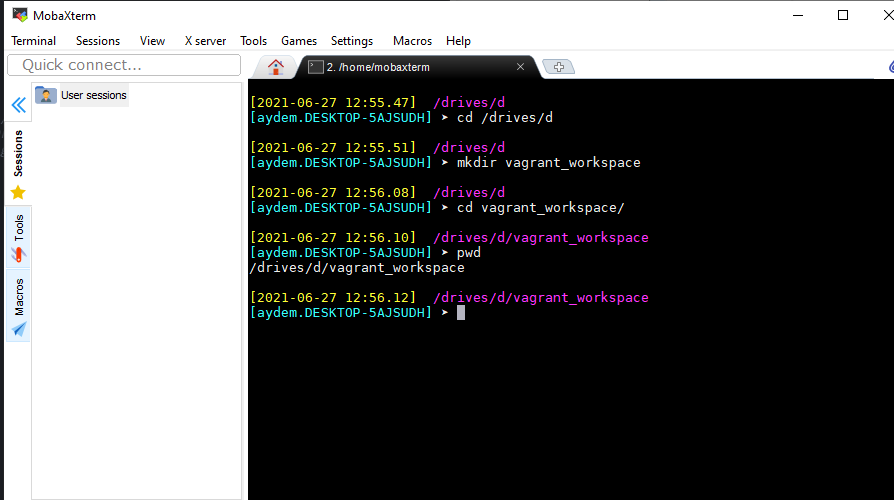The width and height of the screenshot is (894, 500).
Task: Click the terminal cursor at last prompt
Action: tap(461, 312)
